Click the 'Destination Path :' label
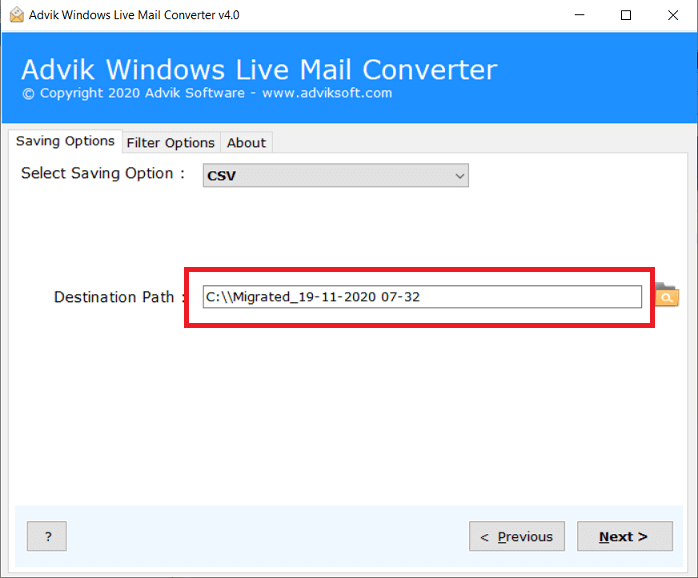The width and height of the screenshot is (698, 578). click(119, 297)
